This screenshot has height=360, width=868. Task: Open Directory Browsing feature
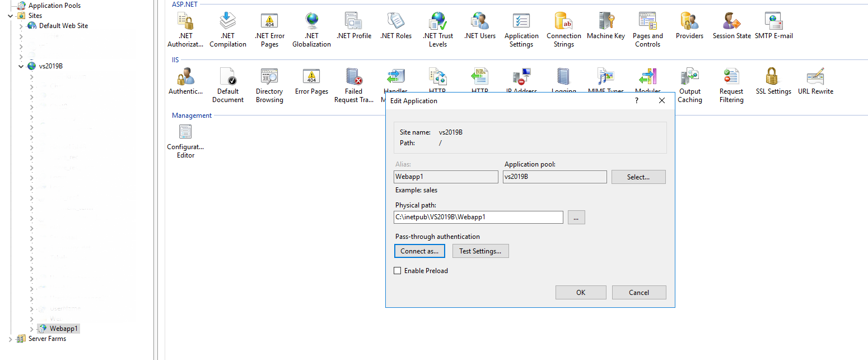click(x=269, y=85)
